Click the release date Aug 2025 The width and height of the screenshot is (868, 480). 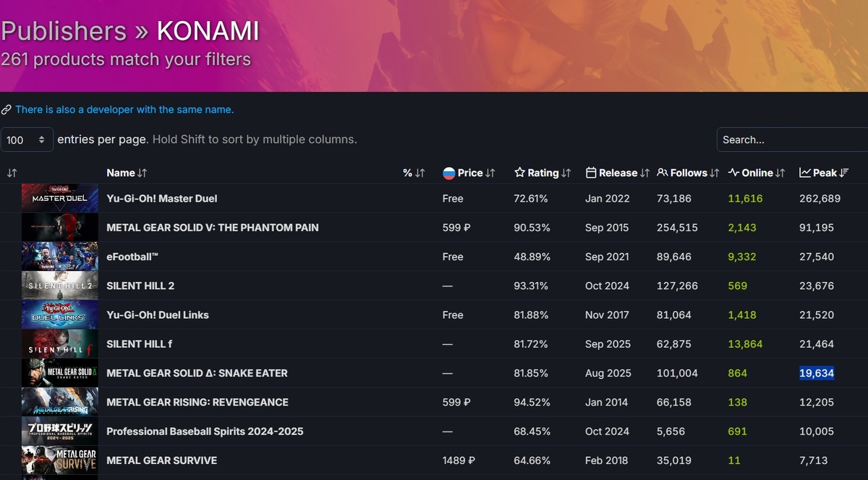click(x=608, y=373)
